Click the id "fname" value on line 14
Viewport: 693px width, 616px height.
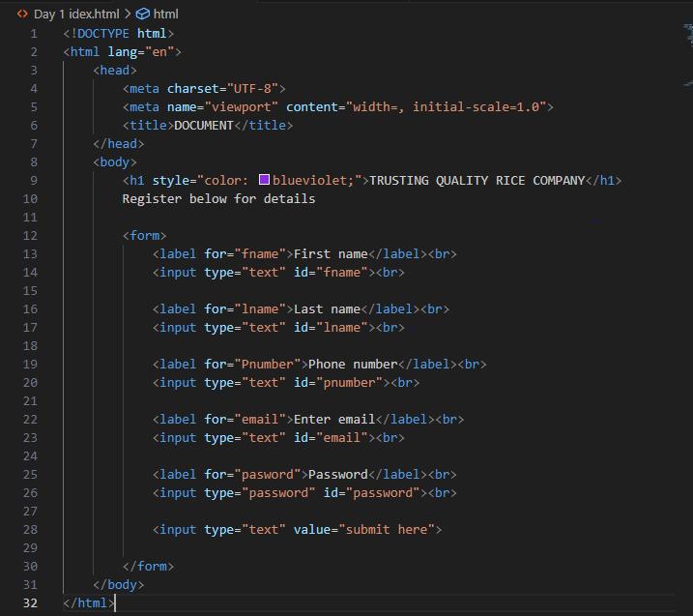(342, 273)
